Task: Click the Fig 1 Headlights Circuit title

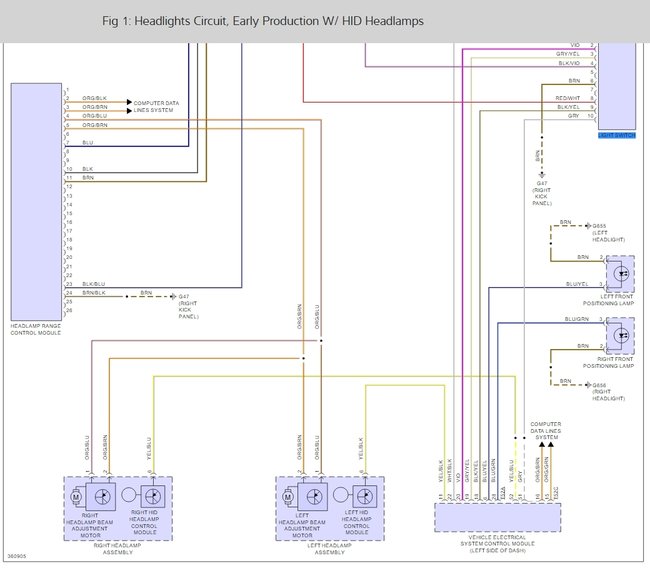Action: pos(263,21)
